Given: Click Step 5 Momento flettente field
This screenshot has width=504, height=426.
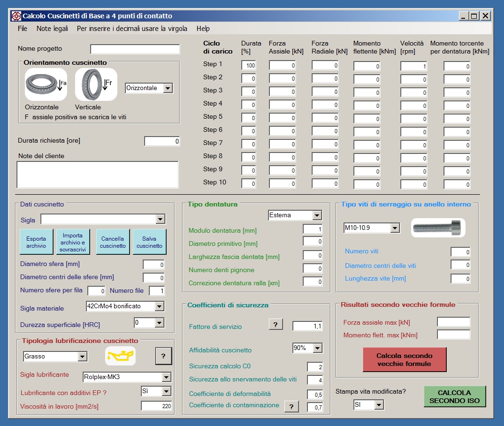Looking at the screenshot, I should (367, 119).
